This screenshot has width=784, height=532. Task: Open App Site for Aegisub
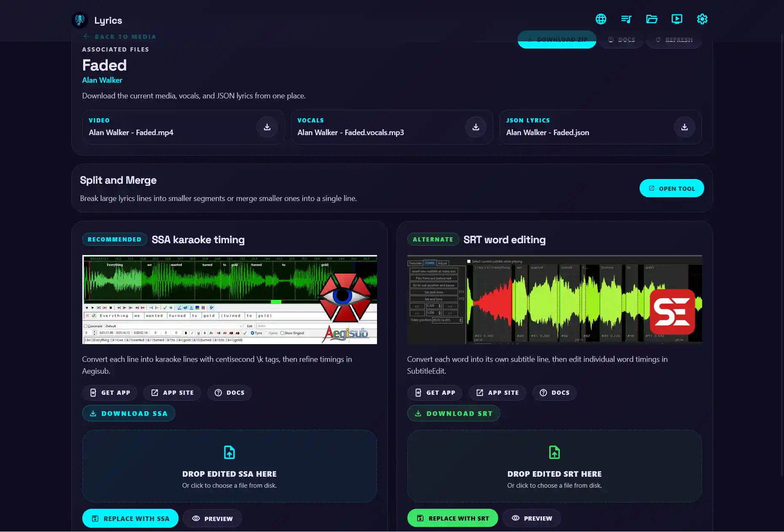(x=172, y=393)
